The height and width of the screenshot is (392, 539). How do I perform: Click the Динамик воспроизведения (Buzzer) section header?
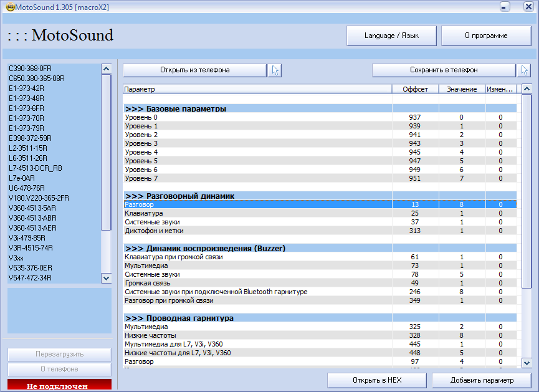[320, 248]
